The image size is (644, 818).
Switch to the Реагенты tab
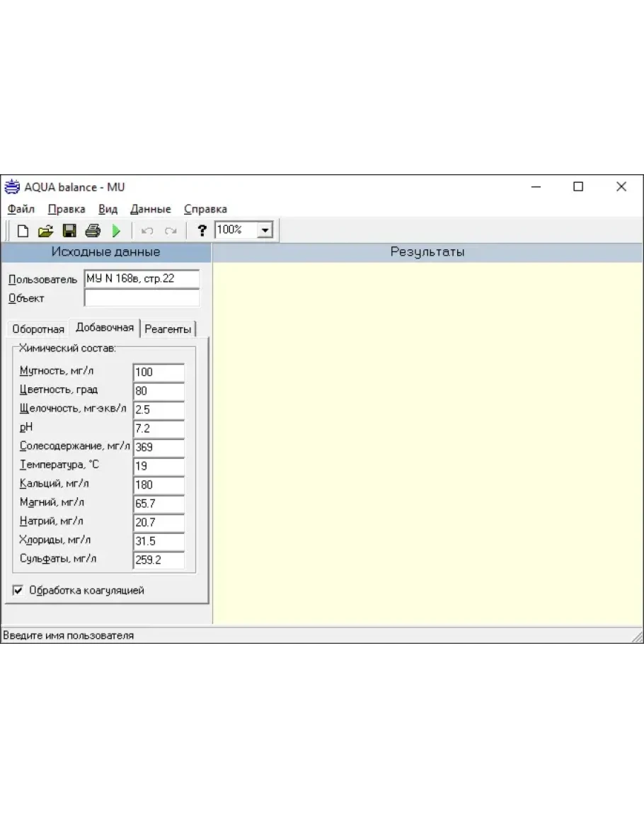(x=168, y=329)
